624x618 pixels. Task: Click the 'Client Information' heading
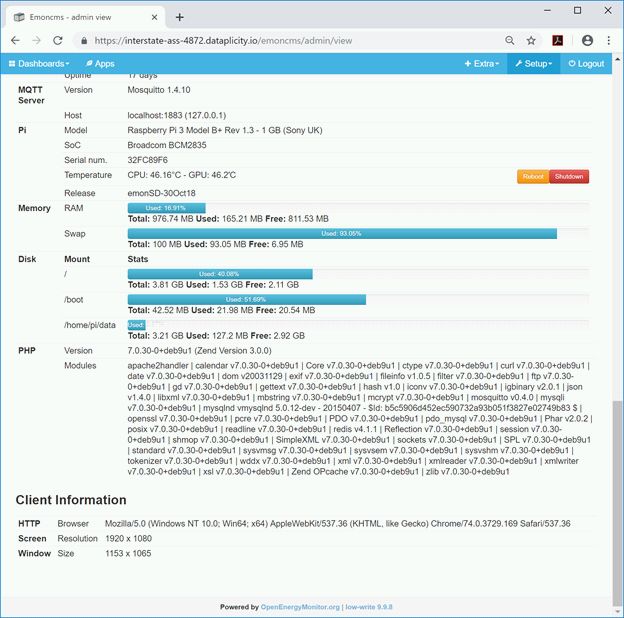[71, 500]
